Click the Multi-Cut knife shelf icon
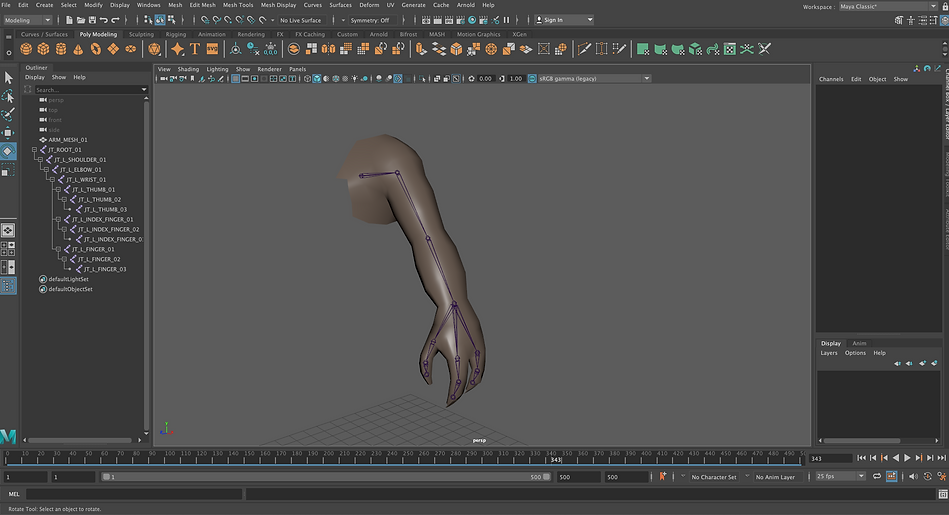Screen dimensions: 949x515 [584, 49]
